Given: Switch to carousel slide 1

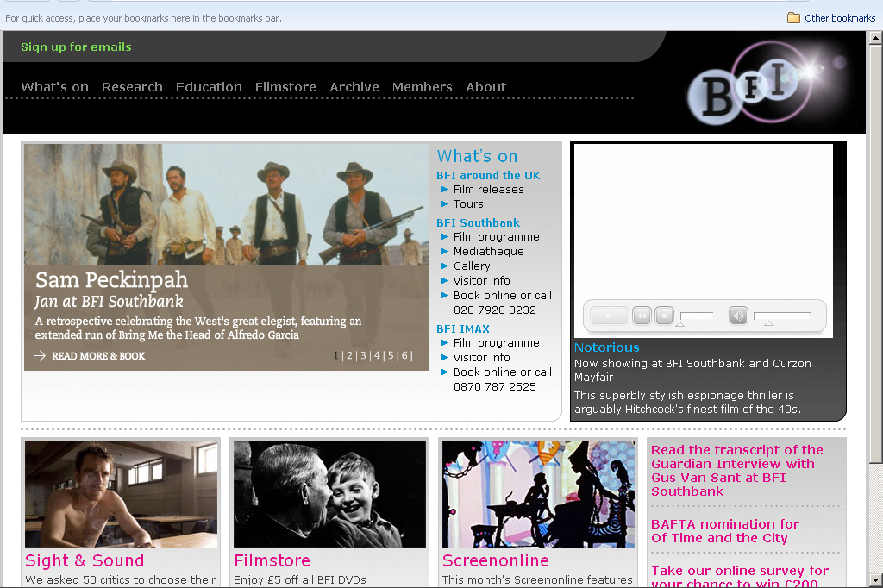Looking at the screenshot, I should pyautogui.click(x=335, y=356).
